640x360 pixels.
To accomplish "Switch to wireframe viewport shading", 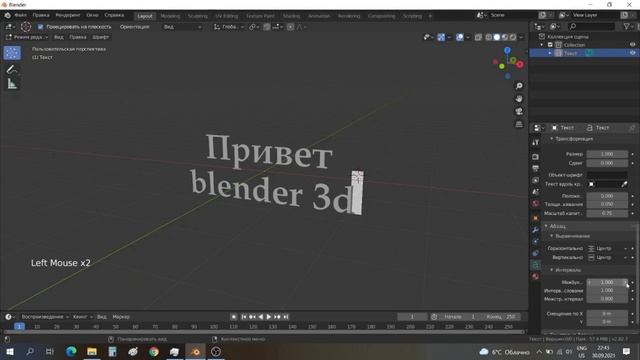I will [489, 37].
